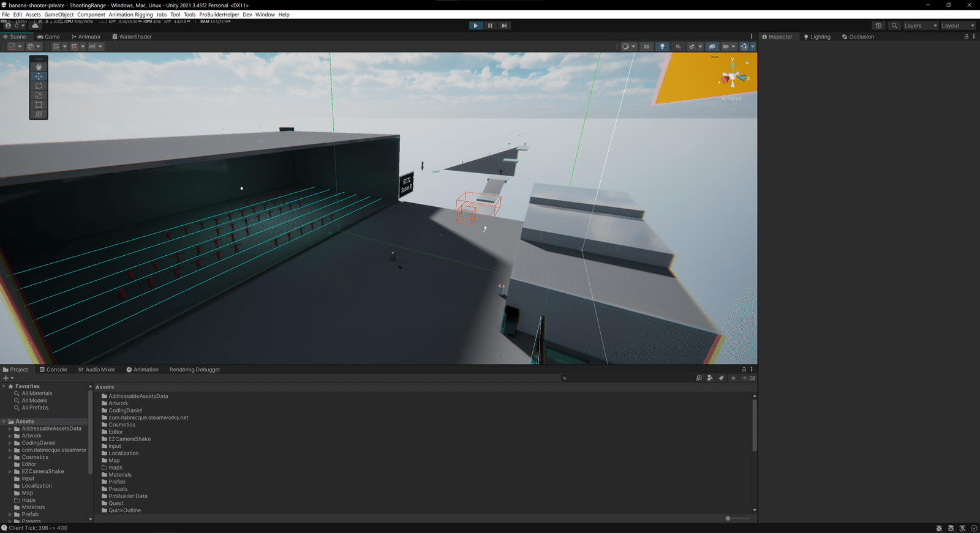Screen dimensions: 980x533
Task: Toggle Inspector panel lock
Action: pos(967,37)
